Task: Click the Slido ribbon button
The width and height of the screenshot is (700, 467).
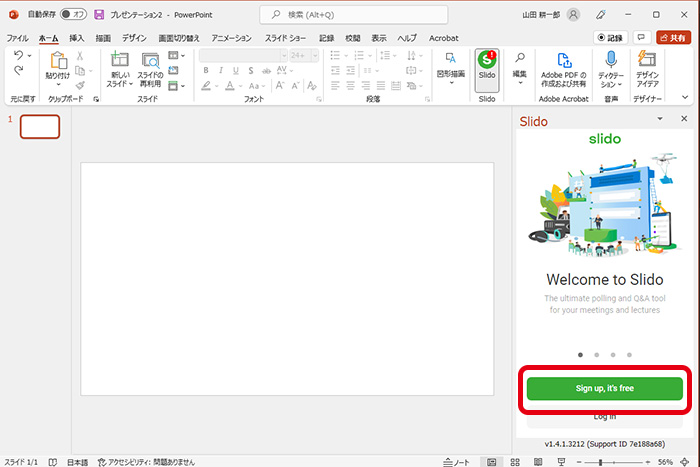Action: [487, 69]
